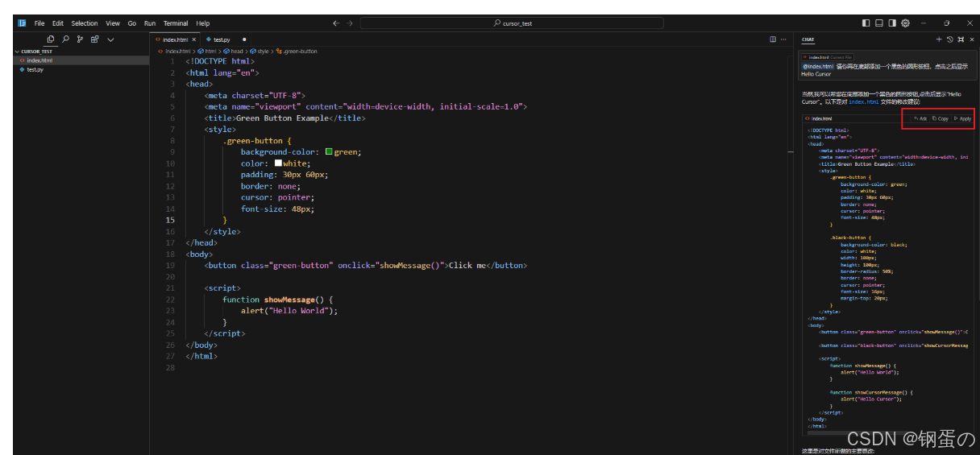
Task: Click line number 15 in the gutter
Action: coord(170,220)
